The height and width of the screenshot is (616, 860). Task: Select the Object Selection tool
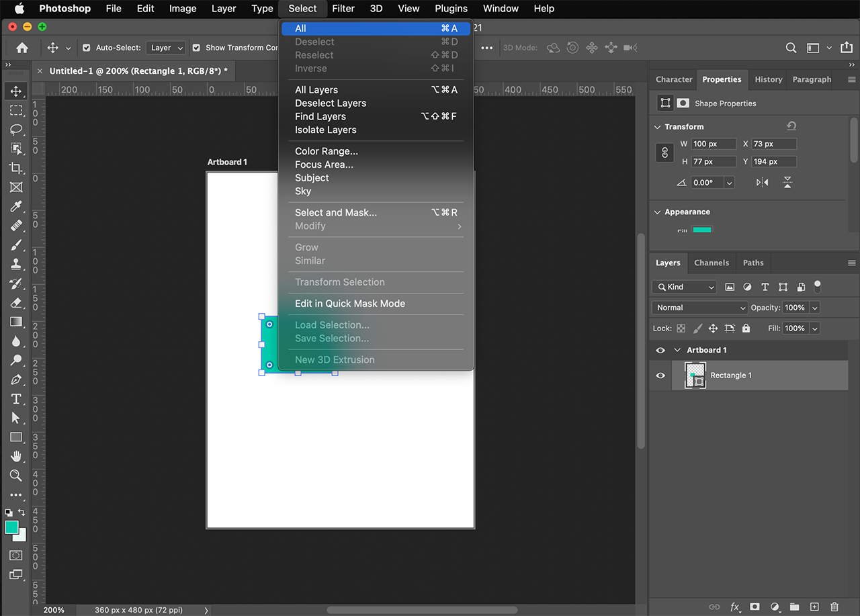(16, 148)
